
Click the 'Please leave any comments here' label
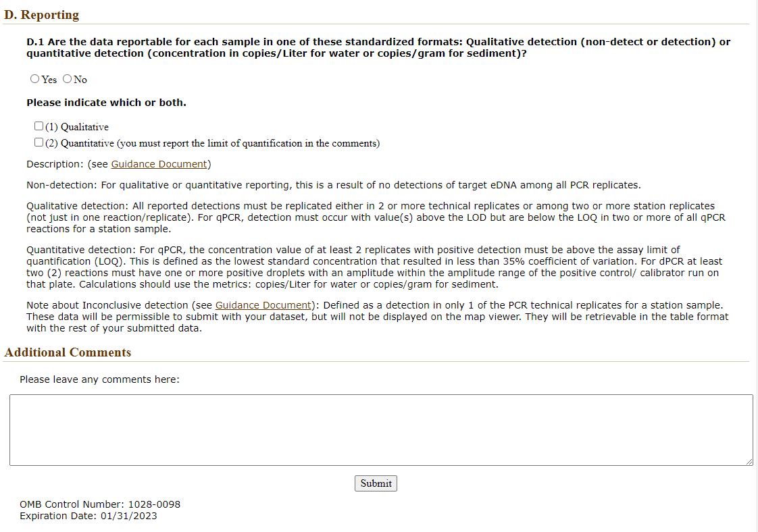[99, 379]
